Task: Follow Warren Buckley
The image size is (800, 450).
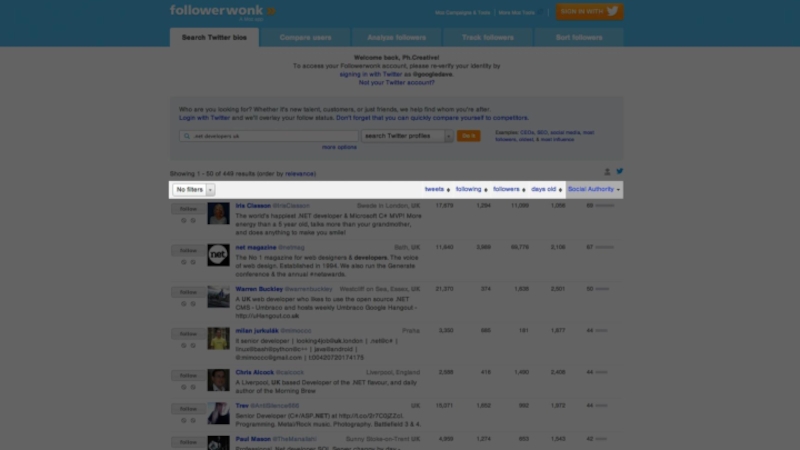Action: point(188,292)
